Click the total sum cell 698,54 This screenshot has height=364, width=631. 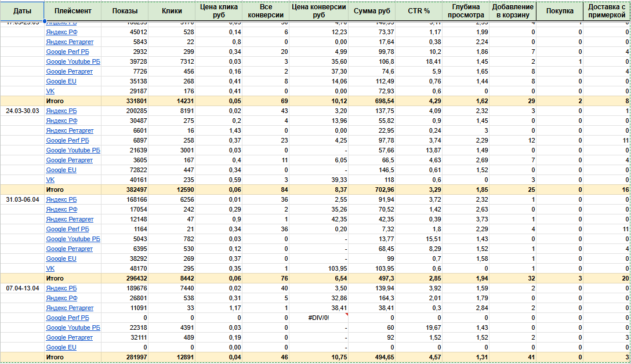[x=372, y=101]
